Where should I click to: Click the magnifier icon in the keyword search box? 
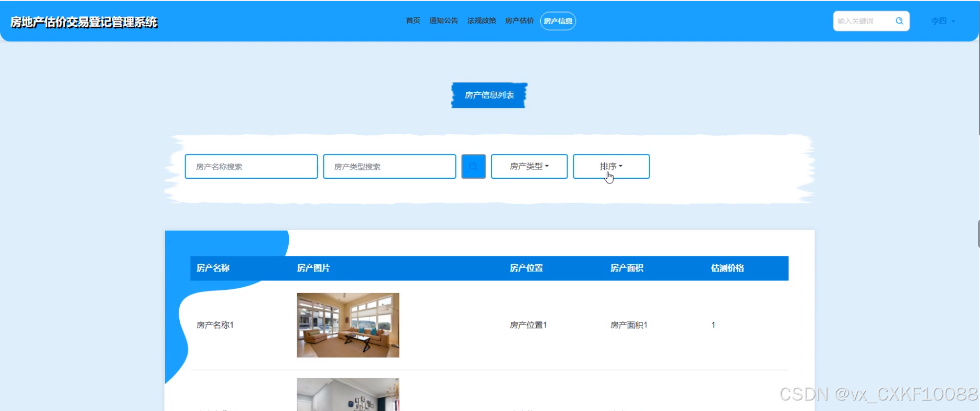pyautogui.click(x=899, y=21)
